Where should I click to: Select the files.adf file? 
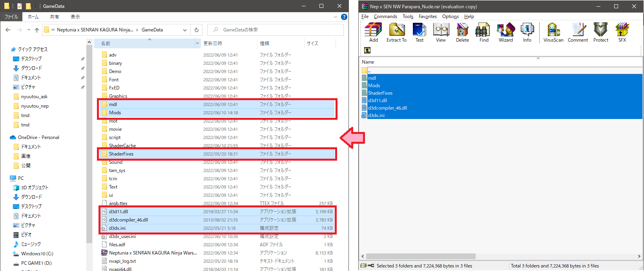click(217, 245)
